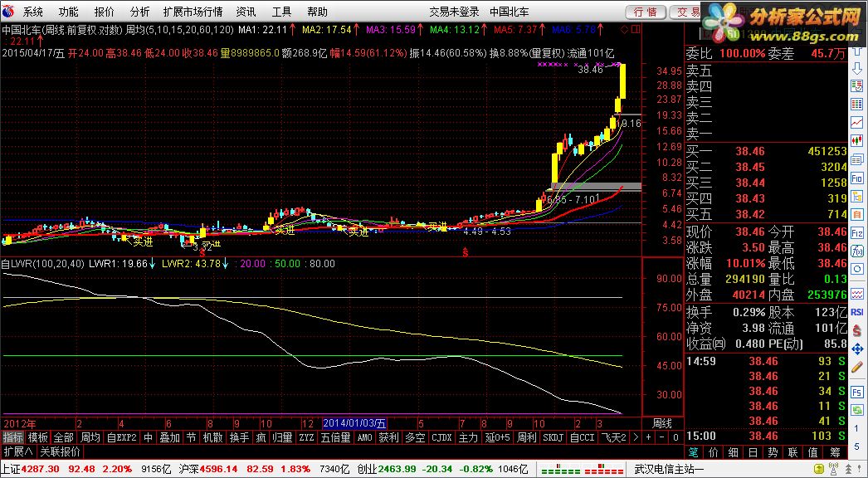868x478 pixels.
Task: Click the number 5 sidebar button
Action: tap(857, 446)
